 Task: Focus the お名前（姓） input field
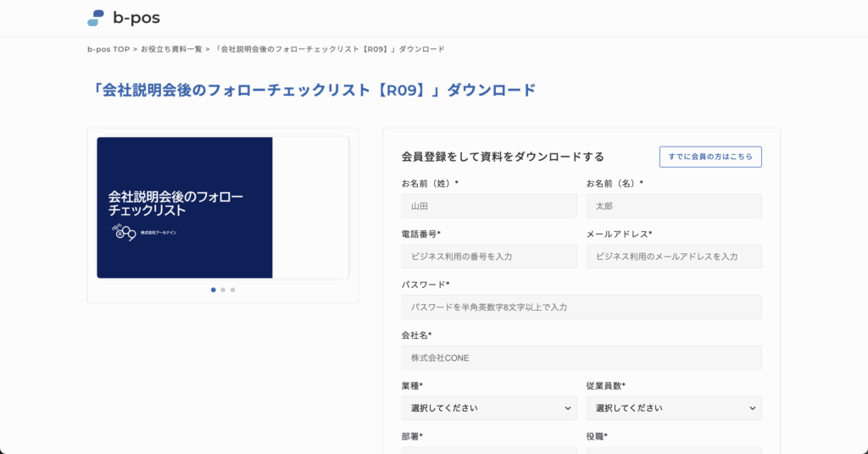pyautogui.click(x=489, y=206)
